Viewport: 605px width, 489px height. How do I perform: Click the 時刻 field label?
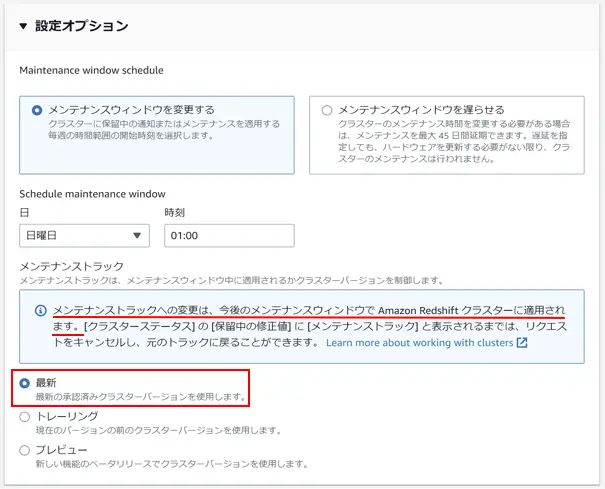point(174,213)
